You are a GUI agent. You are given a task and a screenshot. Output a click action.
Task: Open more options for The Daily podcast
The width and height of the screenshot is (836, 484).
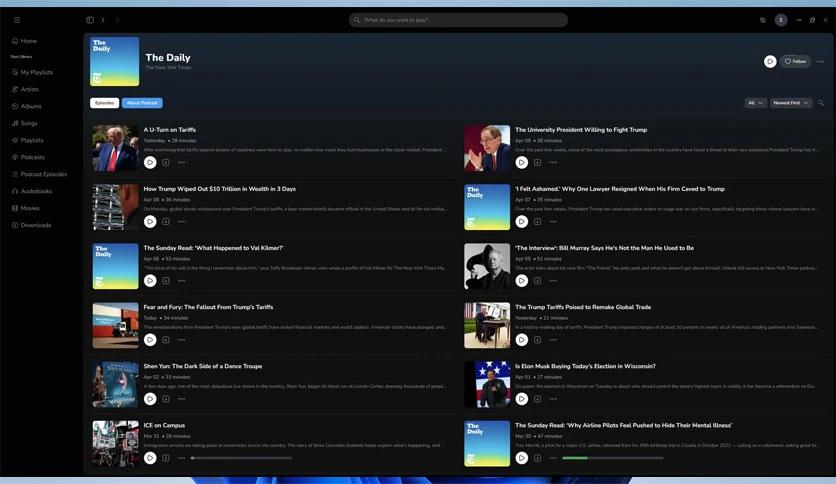tap(820, 61)
